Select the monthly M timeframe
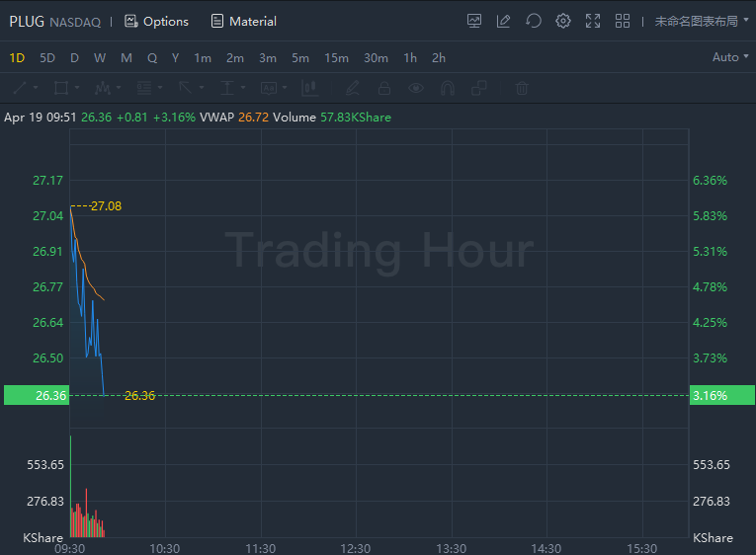Screen dimensions: 756x555 [x=126, y=58]
